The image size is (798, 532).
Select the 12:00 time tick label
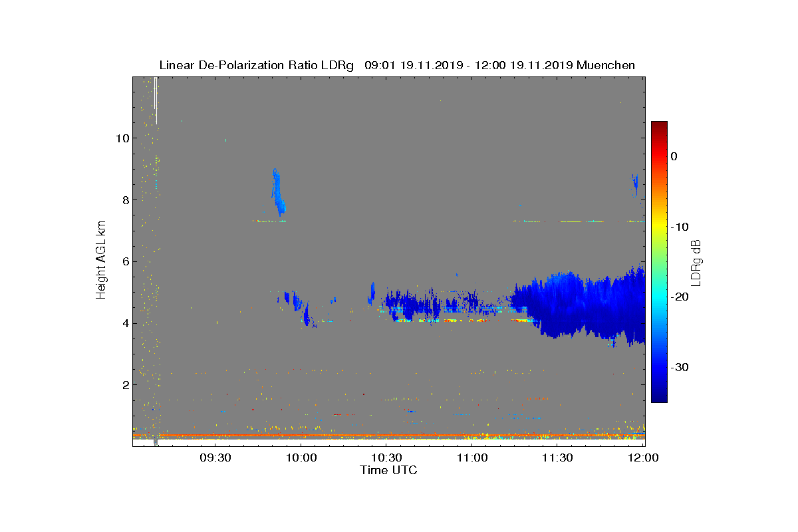pyautogui.click(x=644, y=458)
